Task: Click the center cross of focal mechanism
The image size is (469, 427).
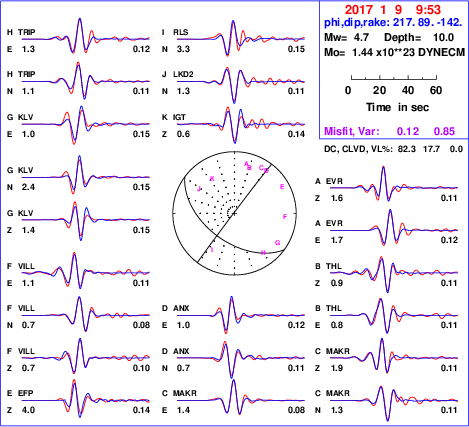Action: click(x=234, y=213)
